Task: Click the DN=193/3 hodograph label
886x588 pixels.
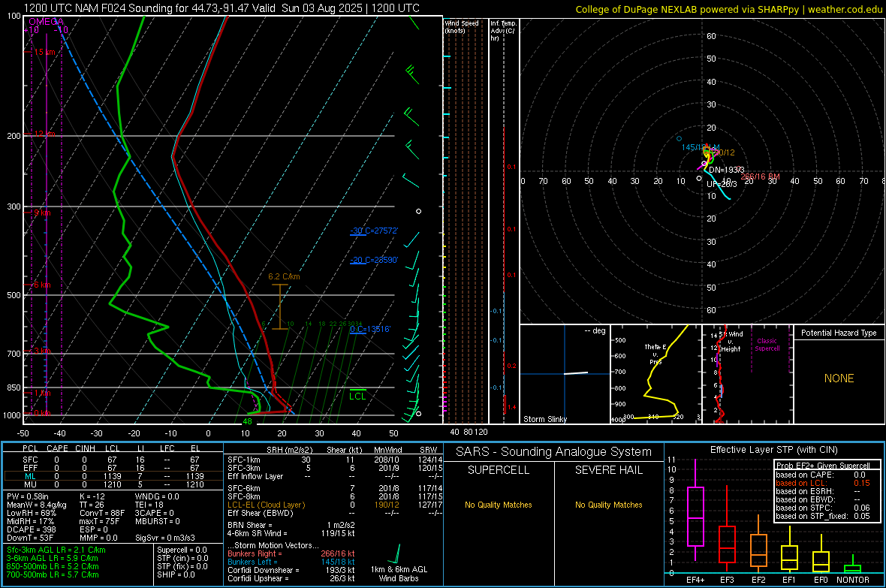Action: (727, 170)
